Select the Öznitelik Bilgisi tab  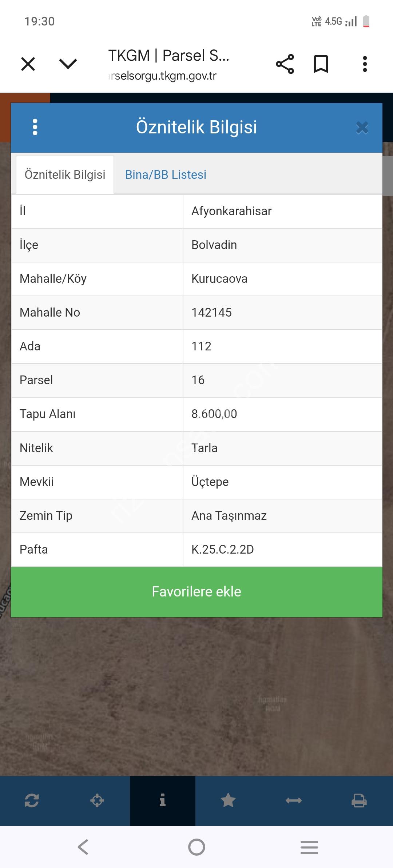tap(65, 175)
